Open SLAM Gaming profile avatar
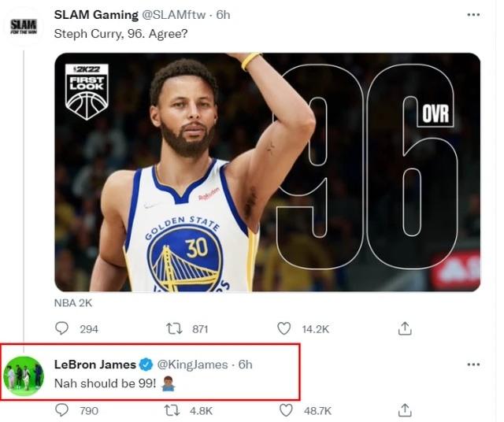504x422 pixels. [x=24, y=26]
